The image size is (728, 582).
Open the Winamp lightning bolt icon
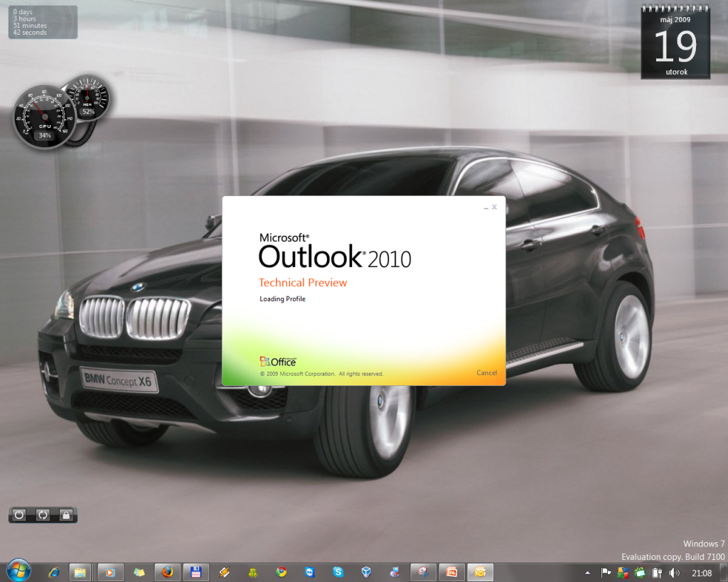[x=224, y=572]
